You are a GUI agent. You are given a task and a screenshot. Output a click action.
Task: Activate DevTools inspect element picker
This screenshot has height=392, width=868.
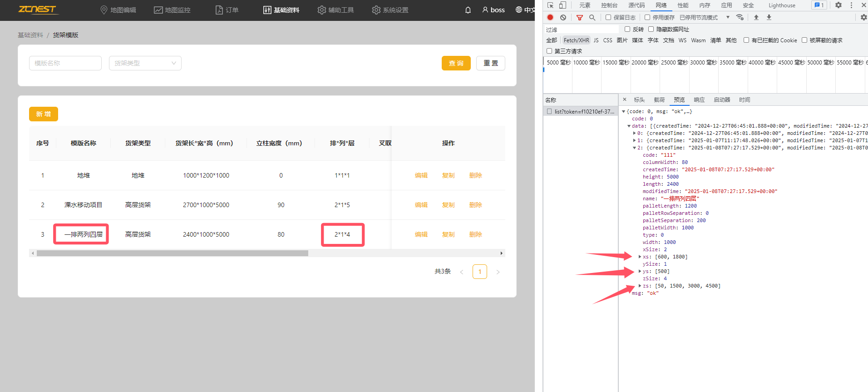coord(551,5)
